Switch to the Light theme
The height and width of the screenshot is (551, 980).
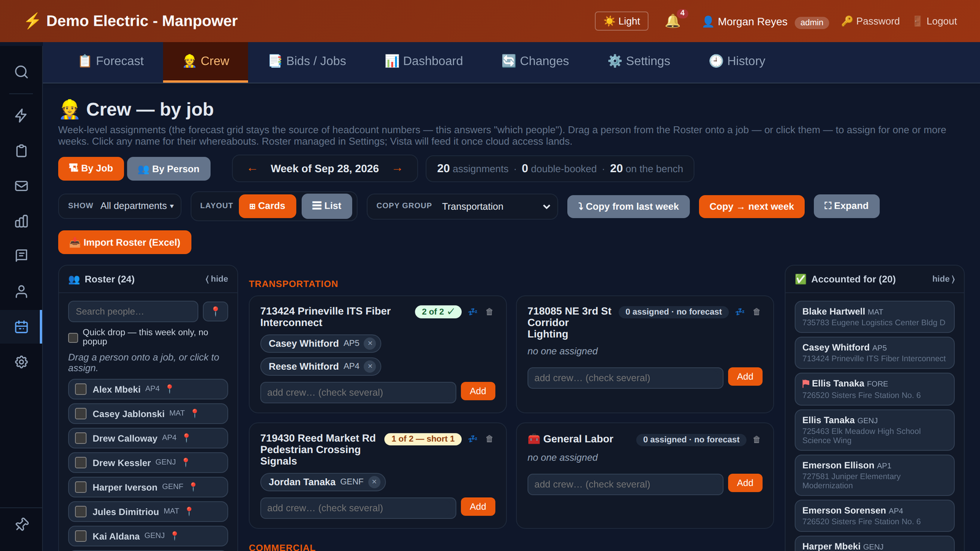pyautogui.click(x=622, y=21)
